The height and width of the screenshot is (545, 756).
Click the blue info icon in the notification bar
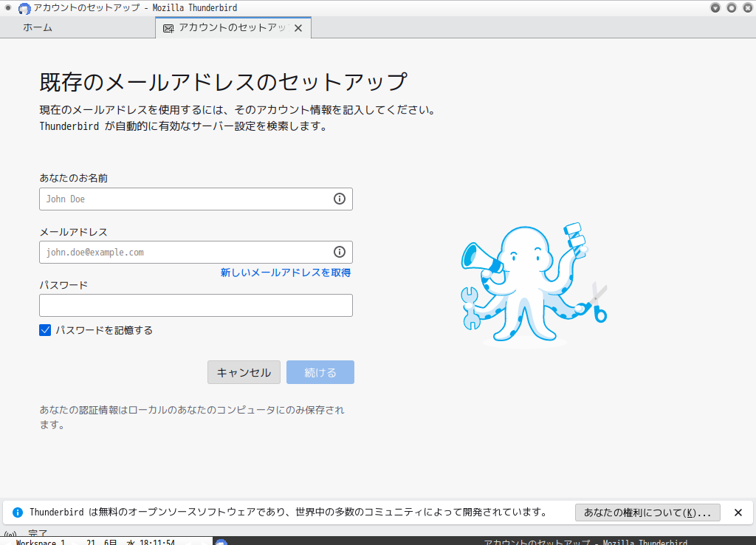point(18,513)
